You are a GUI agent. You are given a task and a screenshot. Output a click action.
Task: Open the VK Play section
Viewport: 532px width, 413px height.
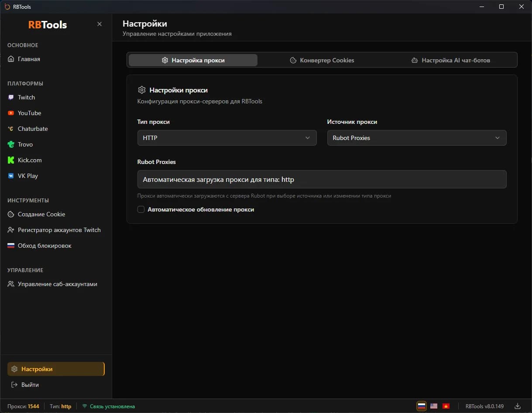click(56, 176)
